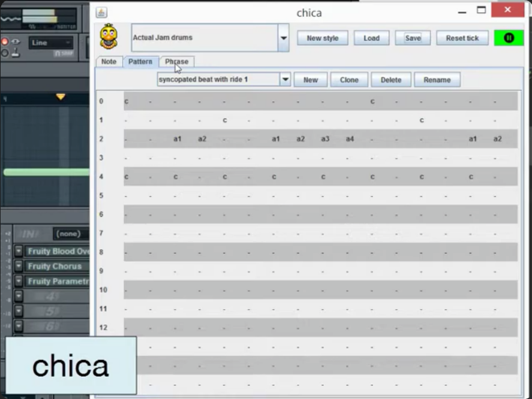Click the Java icon in title bar
Image resolution: width=532 pixels, height=399 pixels.
pos(101,13)
